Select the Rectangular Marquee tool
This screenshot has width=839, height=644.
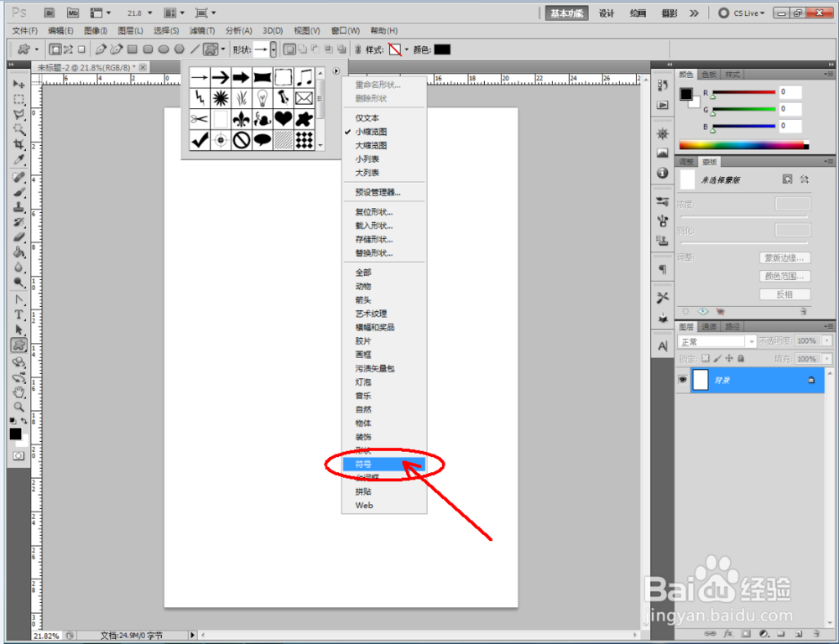18,99
